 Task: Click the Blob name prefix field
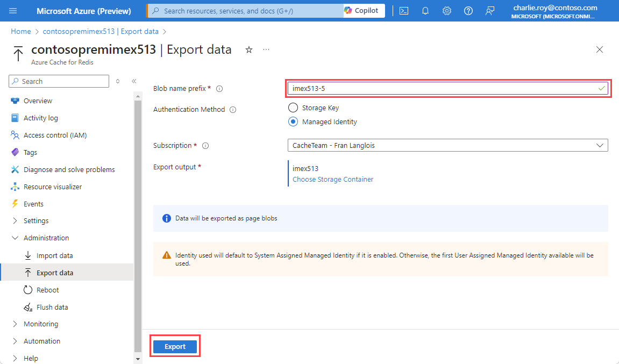click(447, 88)
